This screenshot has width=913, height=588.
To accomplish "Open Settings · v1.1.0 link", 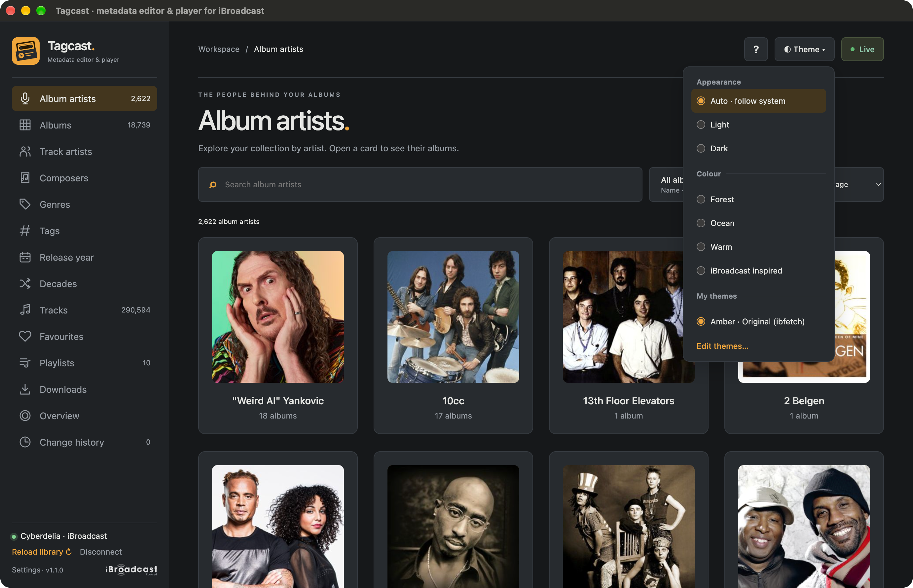I will point(37,570).
